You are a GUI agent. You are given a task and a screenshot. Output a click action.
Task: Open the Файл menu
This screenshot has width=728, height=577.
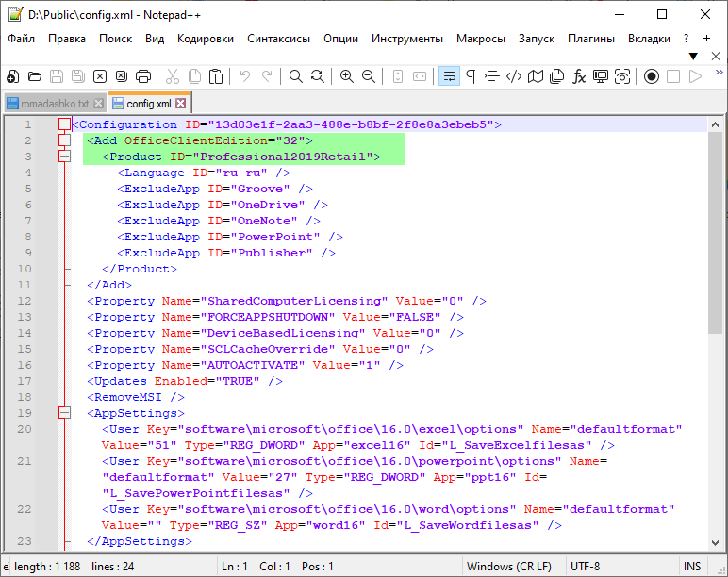click(22, 39)
